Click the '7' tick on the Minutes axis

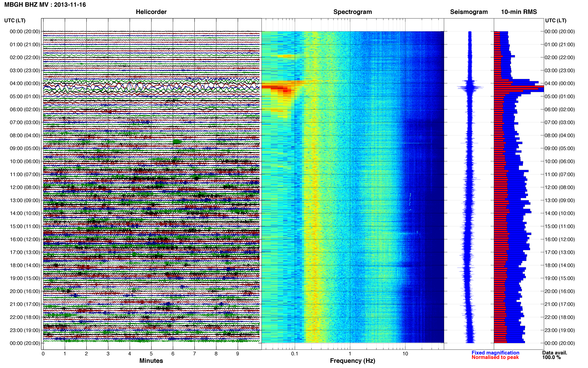click(x=195, y=354)
